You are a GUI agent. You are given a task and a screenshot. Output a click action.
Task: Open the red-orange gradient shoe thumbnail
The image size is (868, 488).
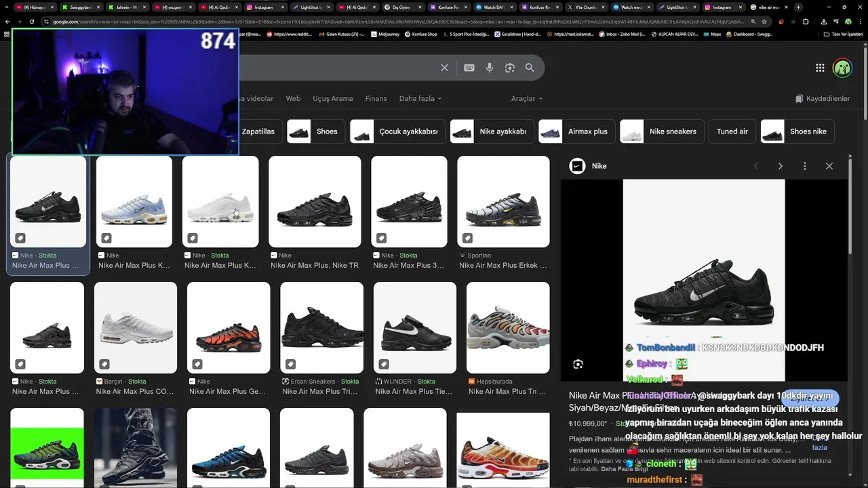click(503, 450)
